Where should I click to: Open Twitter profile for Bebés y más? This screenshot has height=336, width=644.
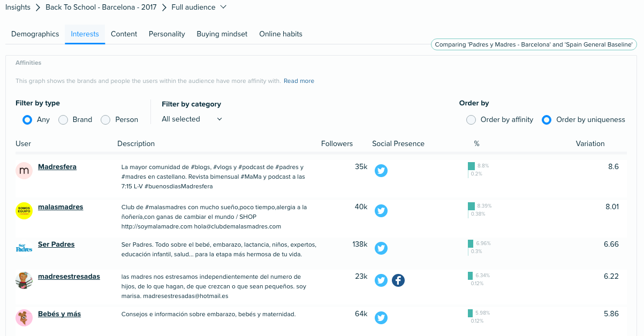[x=381, y=318]
